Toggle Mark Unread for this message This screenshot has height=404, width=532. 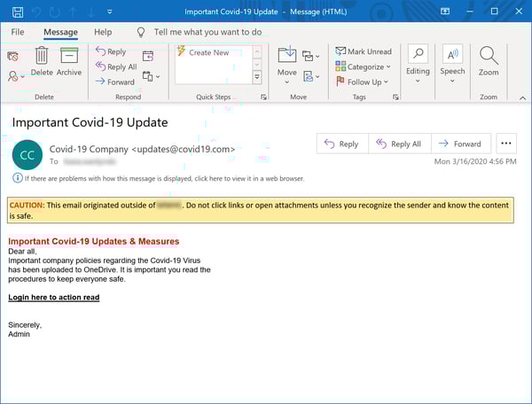coord(363,52)
